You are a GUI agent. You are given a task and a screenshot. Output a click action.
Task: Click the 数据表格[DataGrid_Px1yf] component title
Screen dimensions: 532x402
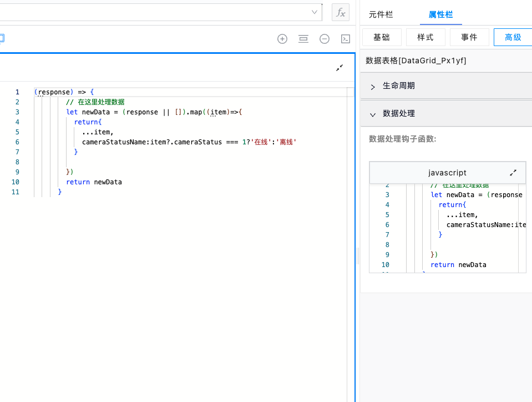416,61
